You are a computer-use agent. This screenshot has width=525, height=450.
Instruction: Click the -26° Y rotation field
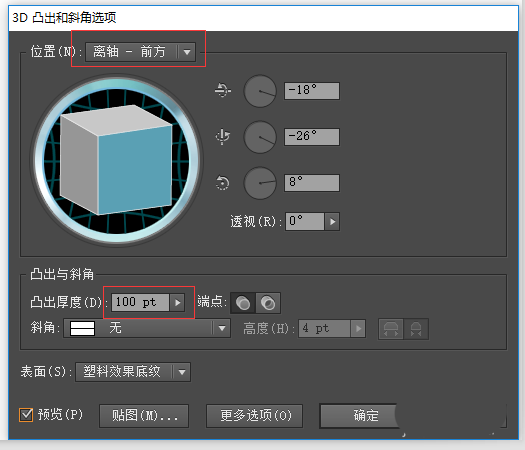312,137
